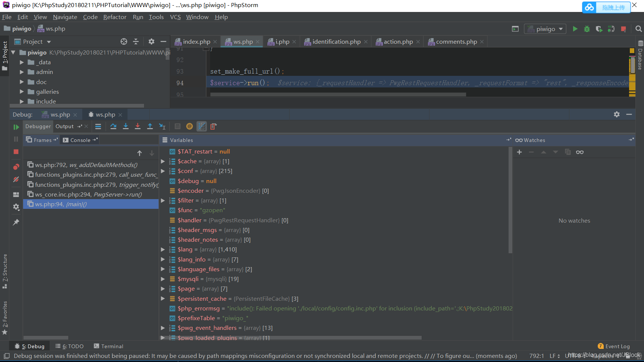
Task: Toggle show watches in variables glasses icon
Action: point(580,152)
